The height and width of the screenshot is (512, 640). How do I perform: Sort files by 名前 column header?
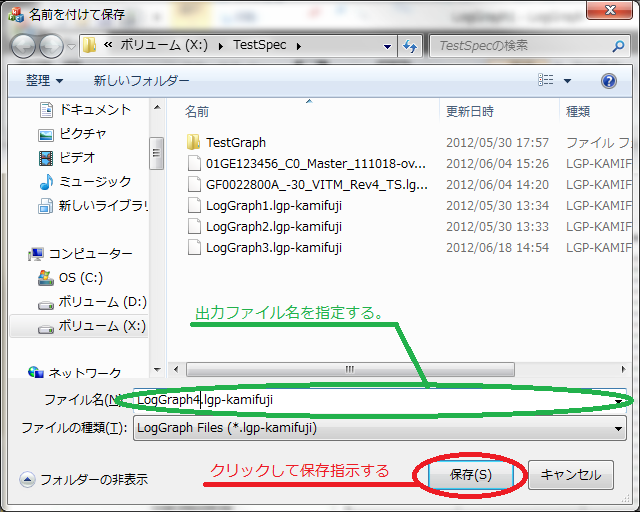(197, 111)
